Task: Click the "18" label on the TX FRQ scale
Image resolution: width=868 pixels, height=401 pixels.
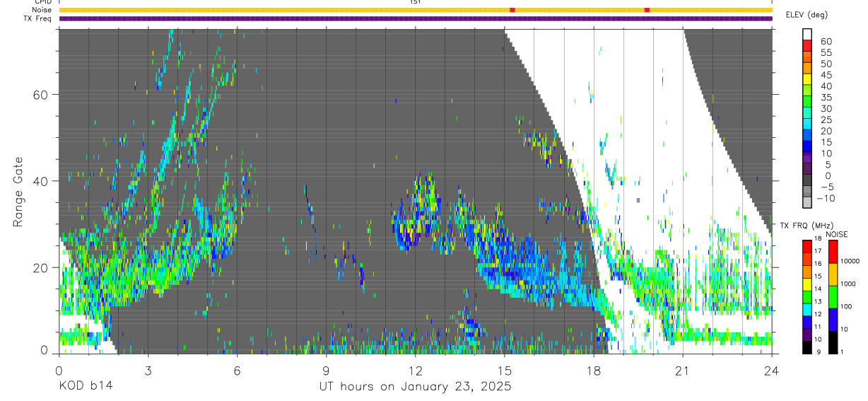Action: click(818, 238)
